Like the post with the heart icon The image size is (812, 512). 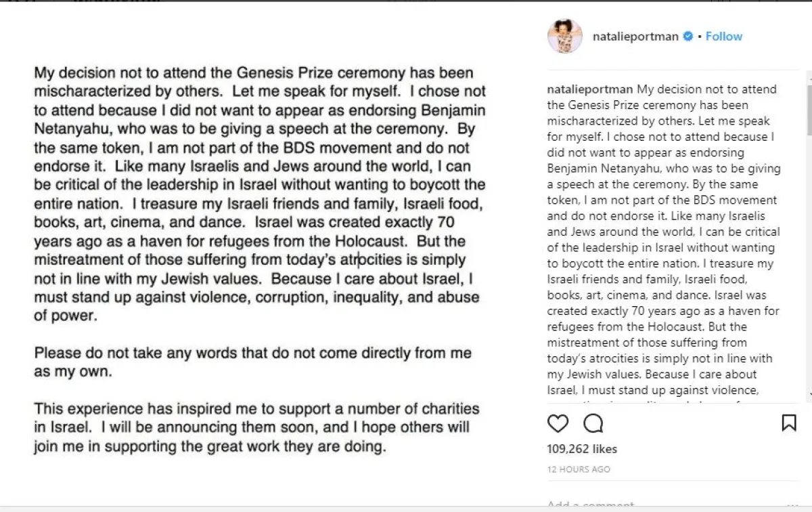558,423
